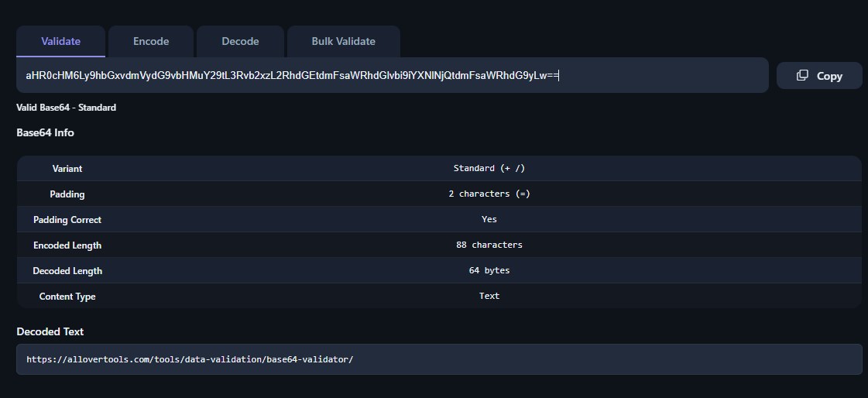This screenshot has height=398, width=868.
Task: Click the 'Text' content type value
Action: [489, 296]
